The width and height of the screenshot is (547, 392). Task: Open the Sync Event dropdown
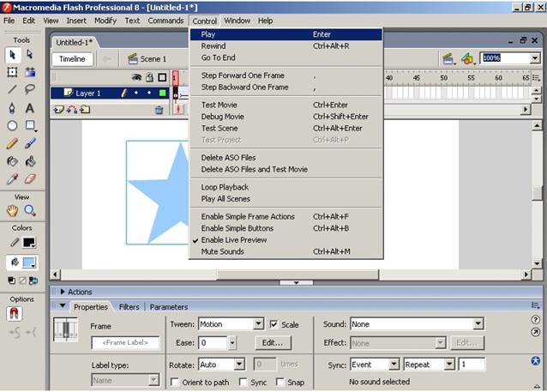coord(394,365)
